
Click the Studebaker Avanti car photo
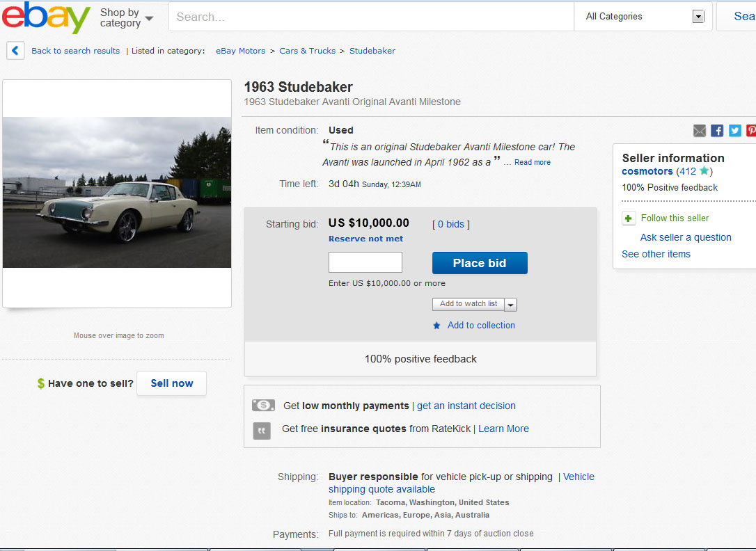pos(117,193)
